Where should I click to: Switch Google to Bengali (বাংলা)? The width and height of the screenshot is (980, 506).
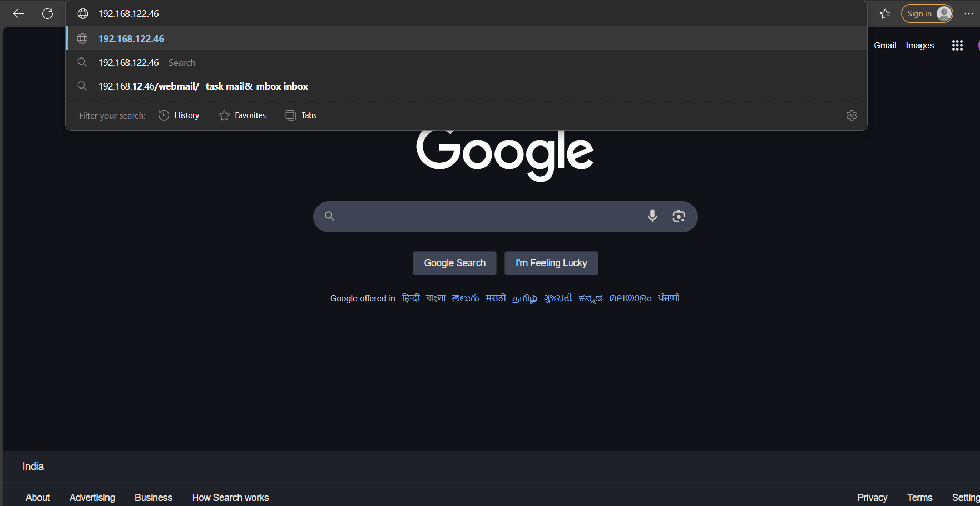tap(436, 298)
